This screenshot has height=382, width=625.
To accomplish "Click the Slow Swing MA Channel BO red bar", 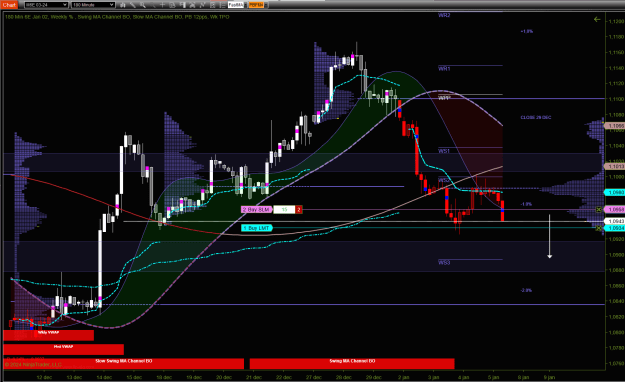I will pyautogui.click(x=124, y=364).
